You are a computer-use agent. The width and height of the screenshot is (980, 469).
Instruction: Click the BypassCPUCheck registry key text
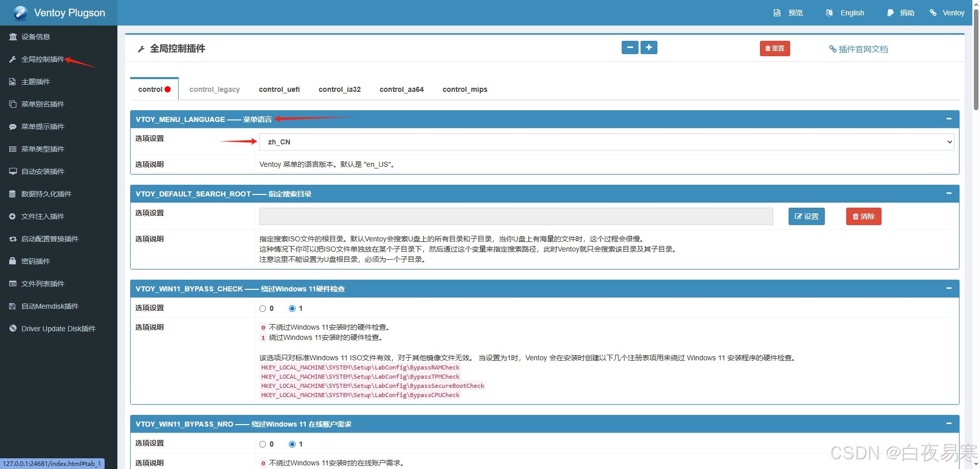click(x=360, y=395)
